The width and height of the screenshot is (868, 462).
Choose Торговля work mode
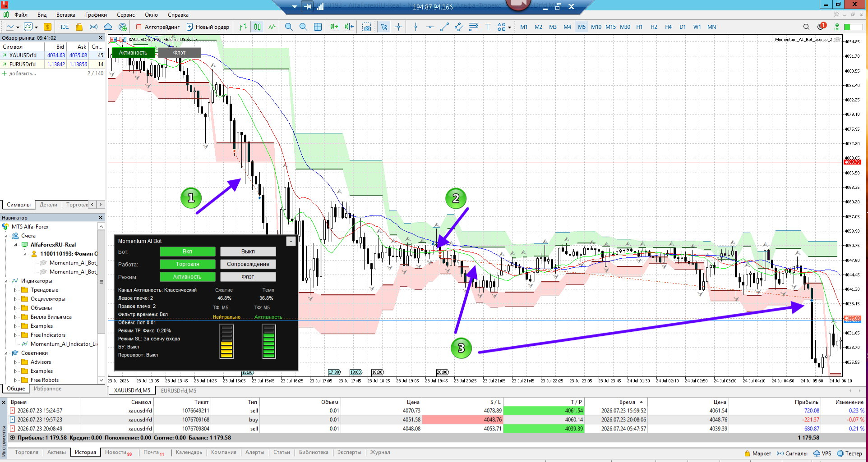pos(187,264)
